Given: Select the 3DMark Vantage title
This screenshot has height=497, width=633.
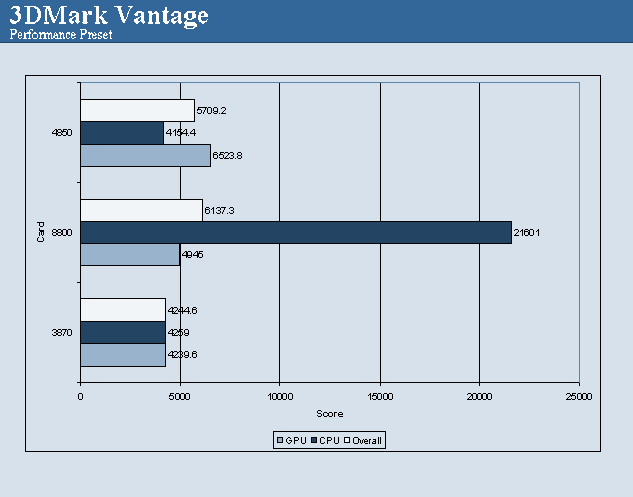Looking at the screenshot, I should (x=109, y=15).
